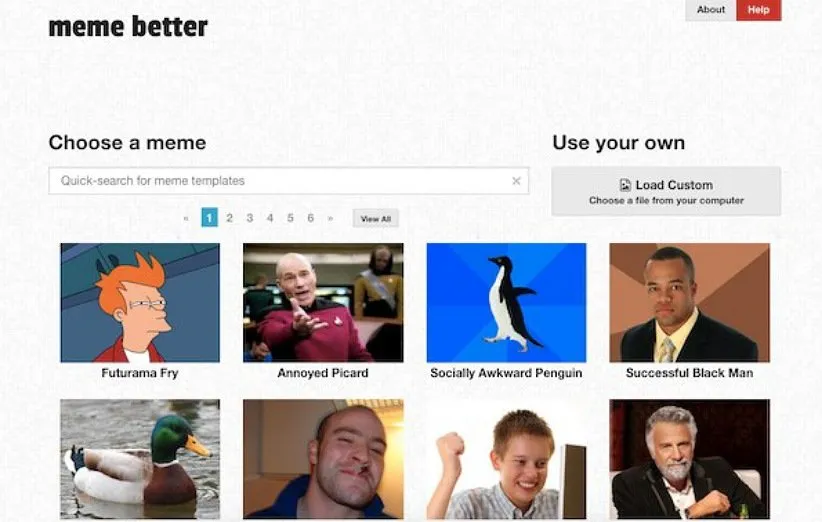Viewport: 822px width, 522px height.
Task: Pick the fist-pump kid at computer meme
Action: 506,459
